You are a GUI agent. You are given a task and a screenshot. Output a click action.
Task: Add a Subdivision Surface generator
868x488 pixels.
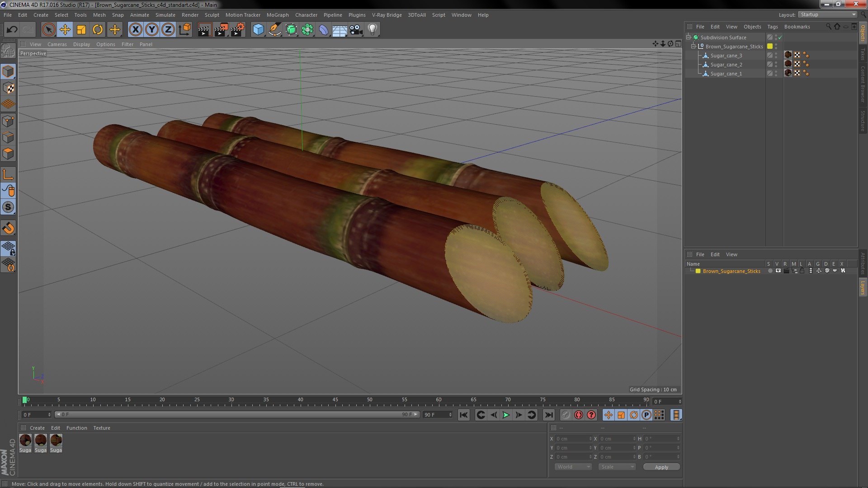(x=291, y=30)
